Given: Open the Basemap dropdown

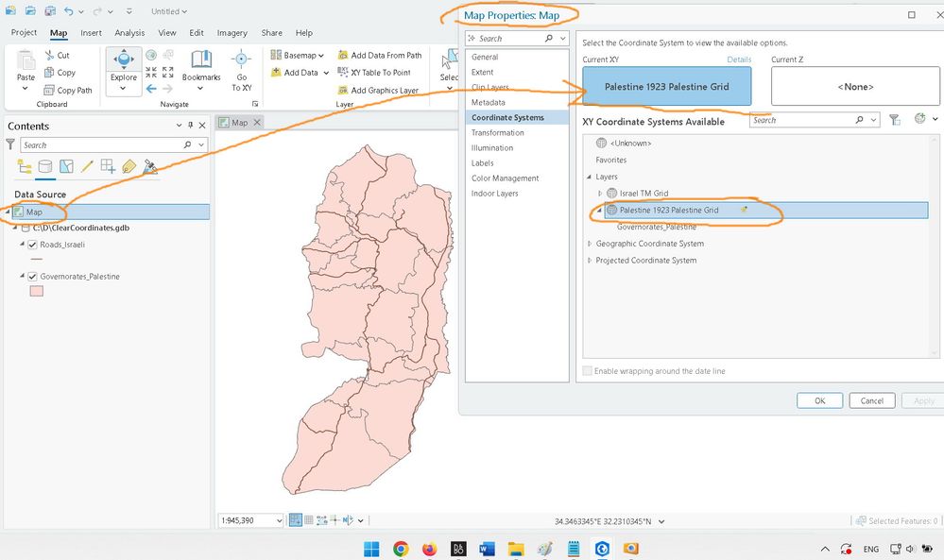Looking at the screenshot, I should click(298, 56).
